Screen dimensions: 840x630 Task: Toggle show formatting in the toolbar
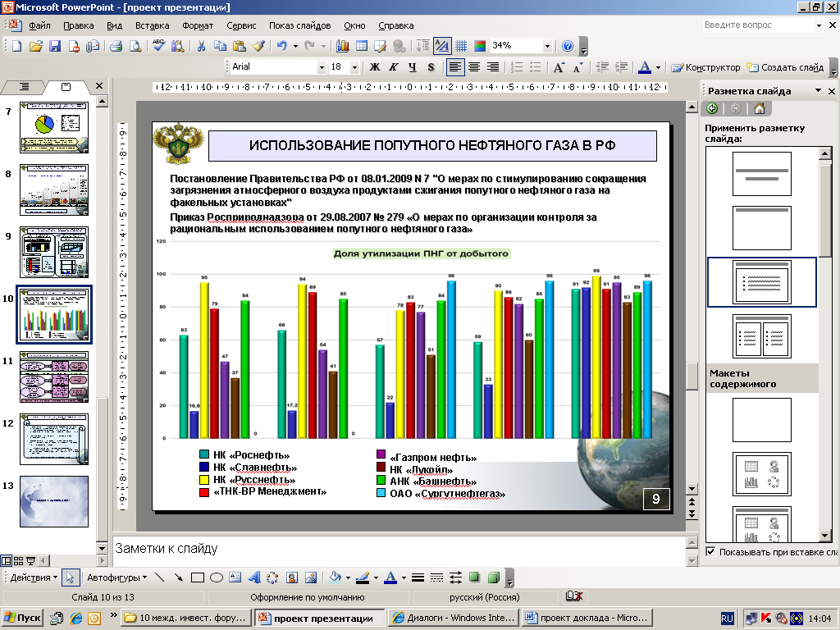(442, 46)
